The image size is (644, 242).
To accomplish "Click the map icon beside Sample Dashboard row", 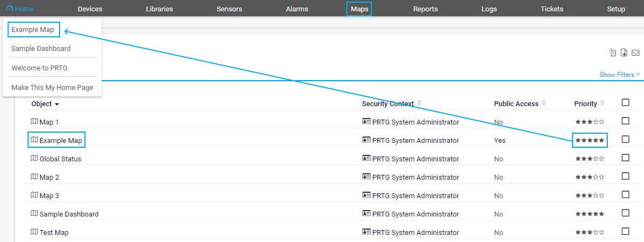I will point(35,214).
